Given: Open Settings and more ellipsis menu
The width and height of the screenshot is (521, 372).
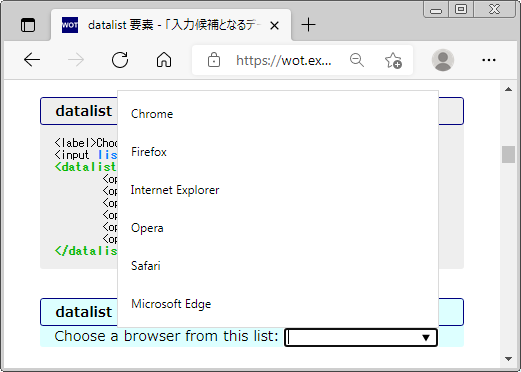Looking at the screenshot, I should pos(489,60).
